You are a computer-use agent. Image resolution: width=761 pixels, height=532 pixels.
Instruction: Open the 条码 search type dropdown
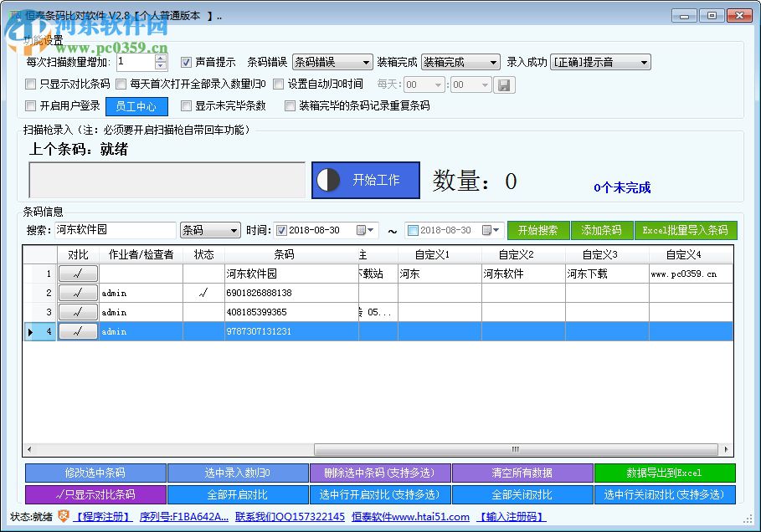pyautogui.click(x=209, y=230)
